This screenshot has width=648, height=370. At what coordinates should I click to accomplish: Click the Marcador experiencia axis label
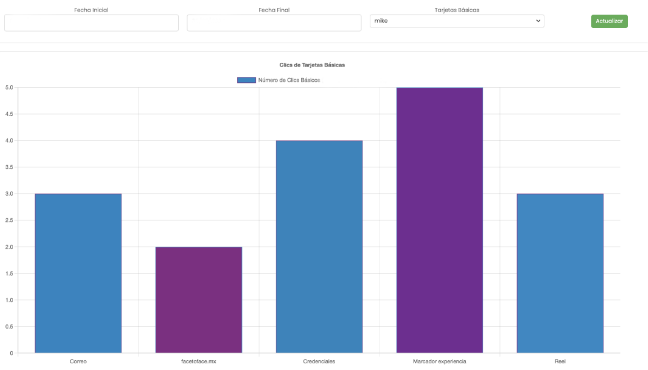click(439, 361)
